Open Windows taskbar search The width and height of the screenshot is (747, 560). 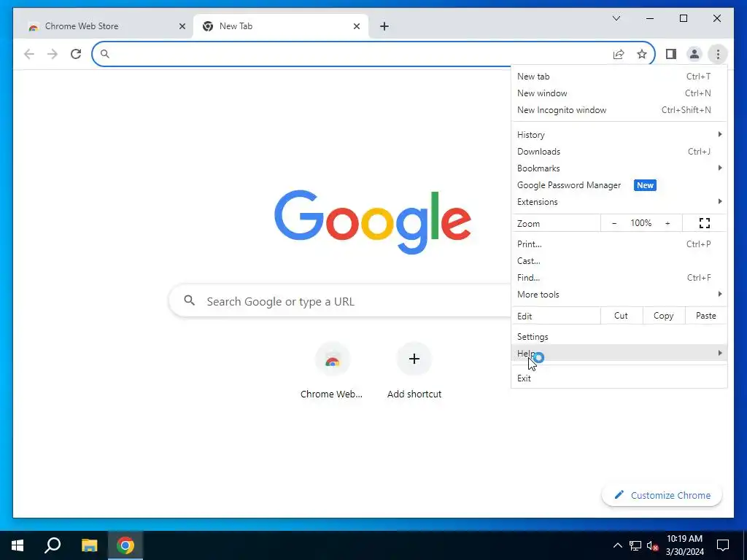53,545
